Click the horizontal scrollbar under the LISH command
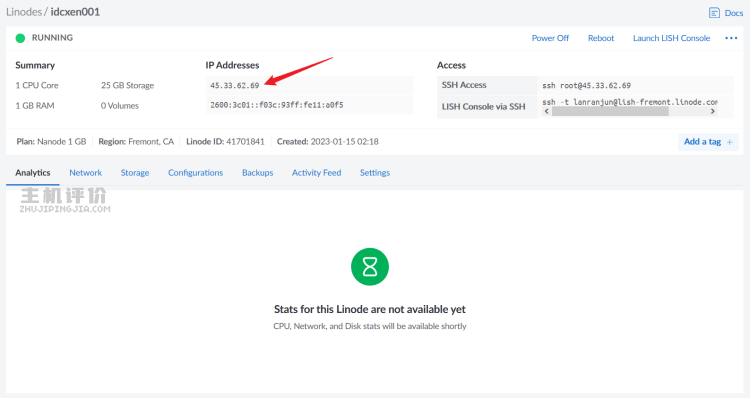This screenshot has height=398, width=750. pyautogui.click(x=610, y=111)
